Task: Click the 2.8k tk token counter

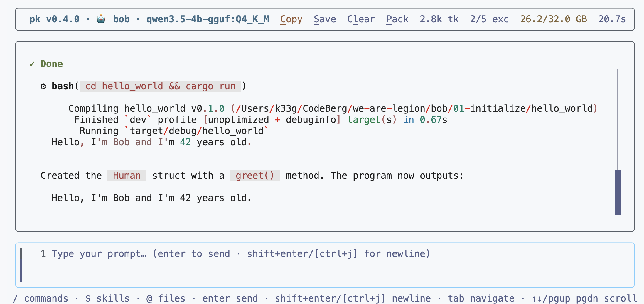Action: 439,19
